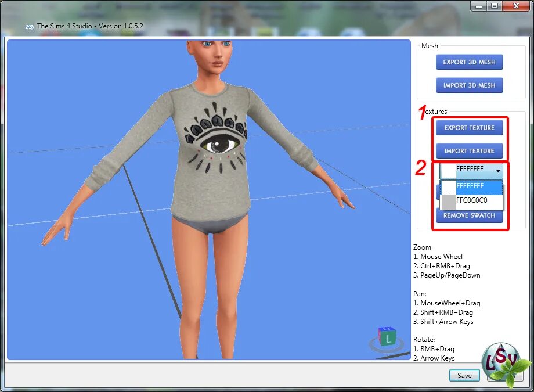This screenshot has width=534, height=392.
Task: Click the 'RMB+Drag' rotate hint text
Action: point(437,349)
